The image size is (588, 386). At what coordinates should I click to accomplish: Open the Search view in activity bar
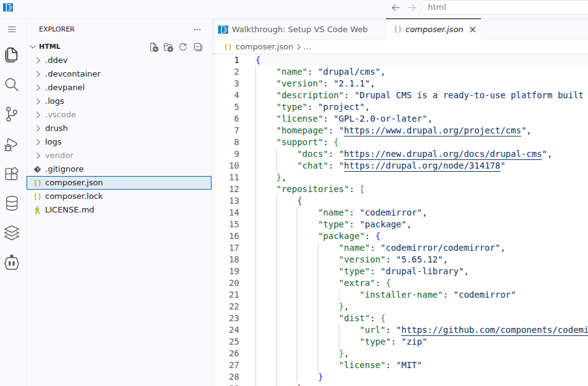tap(12, 85)
